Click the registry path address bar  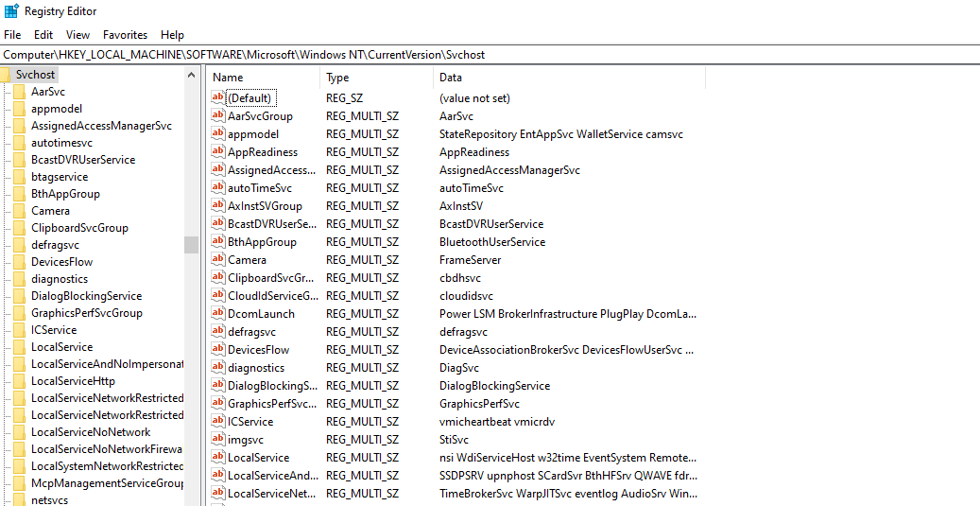click(490, 55)
